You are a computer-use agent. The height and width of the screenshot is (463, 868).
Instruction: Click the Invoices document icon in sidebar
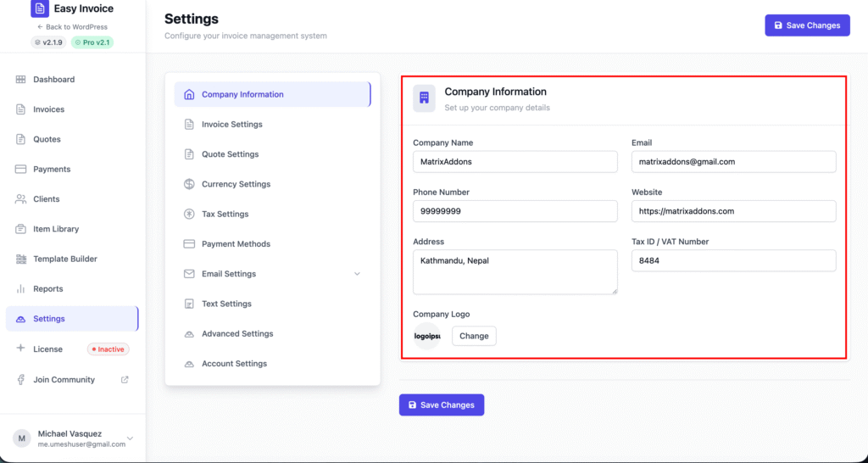21,109
